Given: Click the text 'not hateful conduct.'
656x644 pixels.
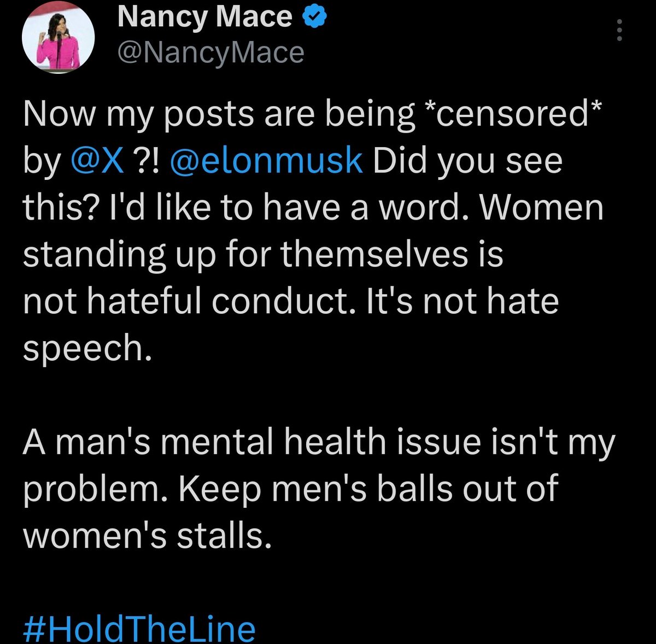Looking at the screenshot, I should 186,302.
